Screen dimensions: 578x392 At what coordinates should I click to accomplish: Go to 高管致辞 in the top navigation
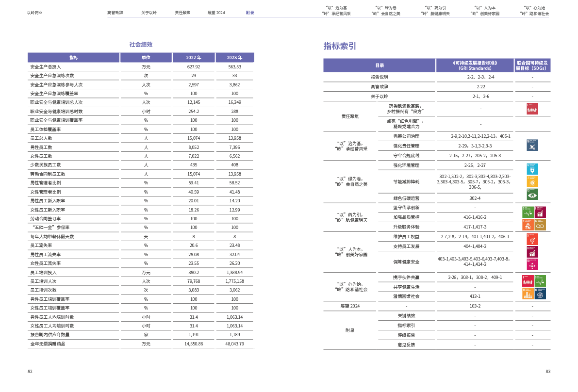tap(115, 13)
